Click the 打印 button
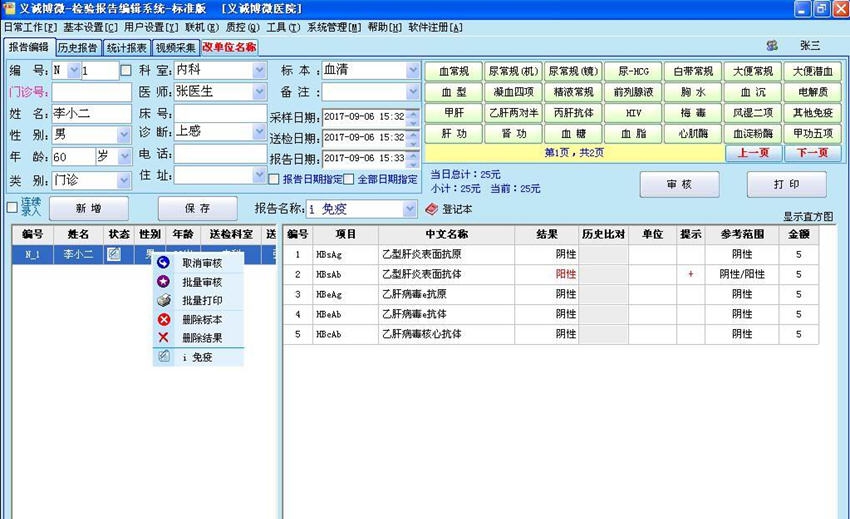 (787, 184)
